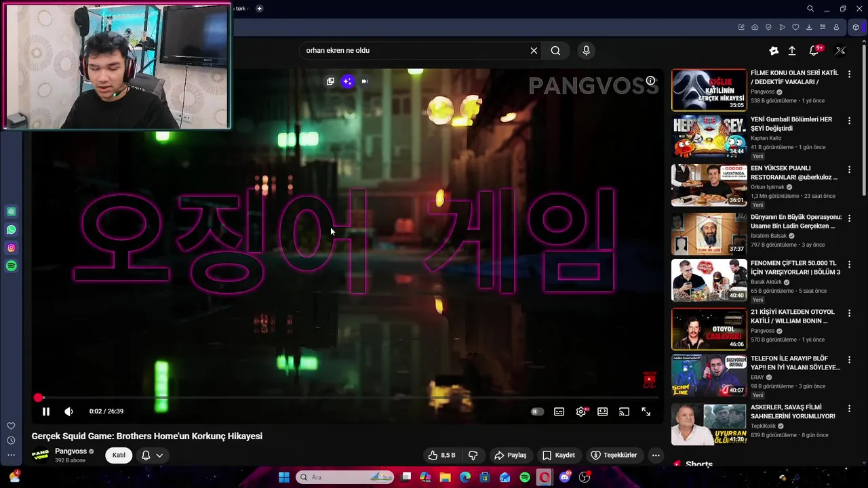Click the purple sparkle overlay icon on video

click(347, 81)
